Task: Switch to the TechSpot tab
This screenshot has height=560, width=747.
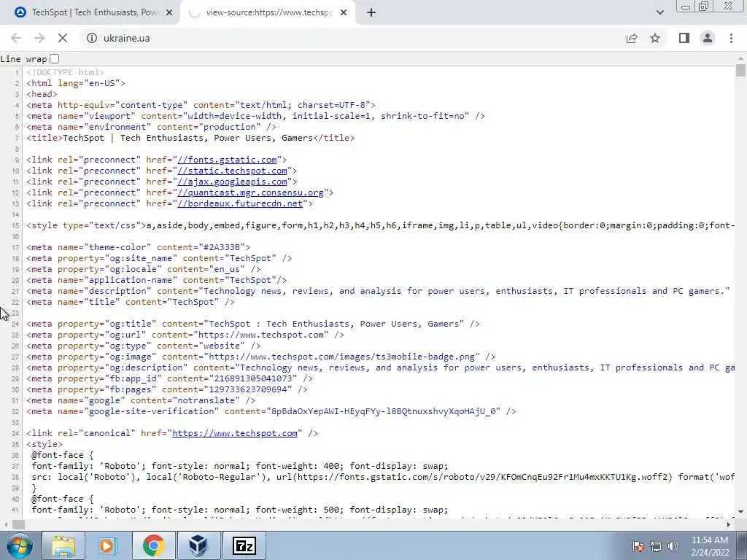Action: [90, 13]
